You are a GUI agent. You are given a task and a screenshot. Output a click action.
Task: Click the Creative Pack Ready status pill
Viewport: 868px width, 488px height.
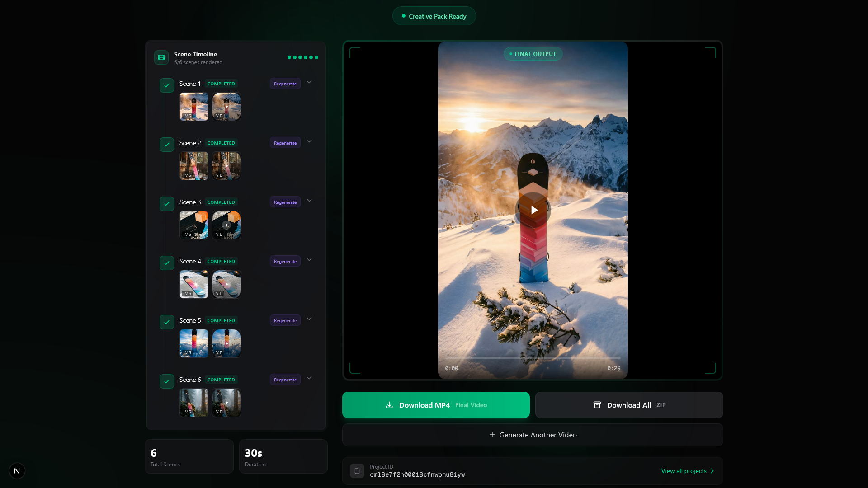tap(434, 16)
